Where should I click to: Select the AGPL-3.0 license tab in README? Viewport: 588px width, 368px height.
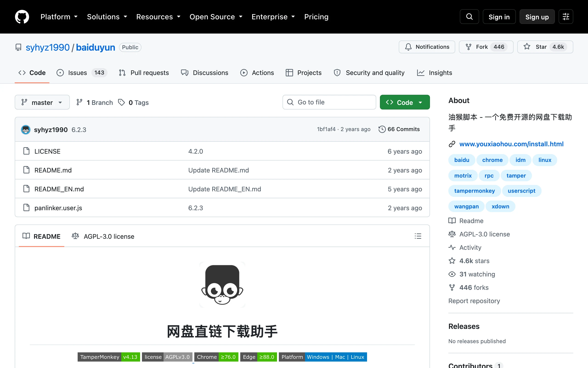point(103,236)
